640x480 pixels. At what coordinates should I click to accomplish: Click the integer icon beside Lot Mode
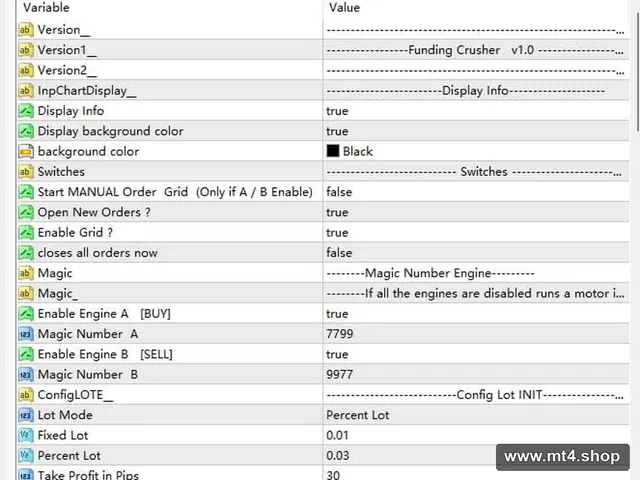[25, 415]
